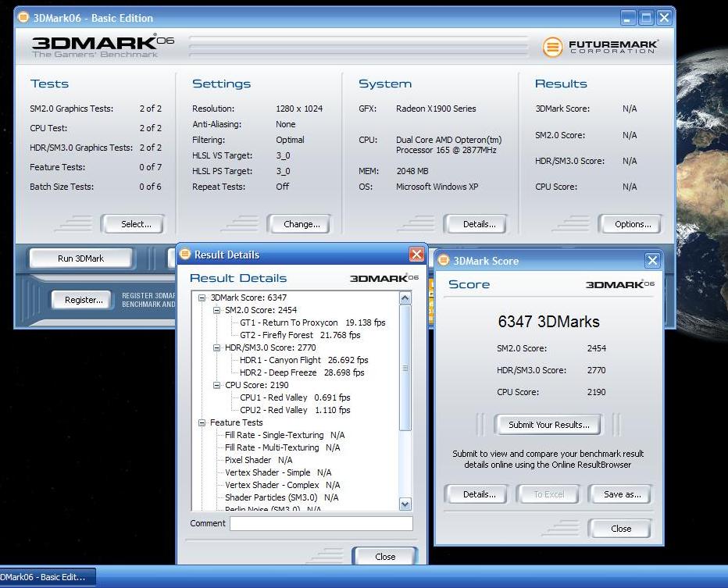Maximize the 3DMark06 main window
The width and height of the screenshot is (728, 588).
click(x=646, y=18)
